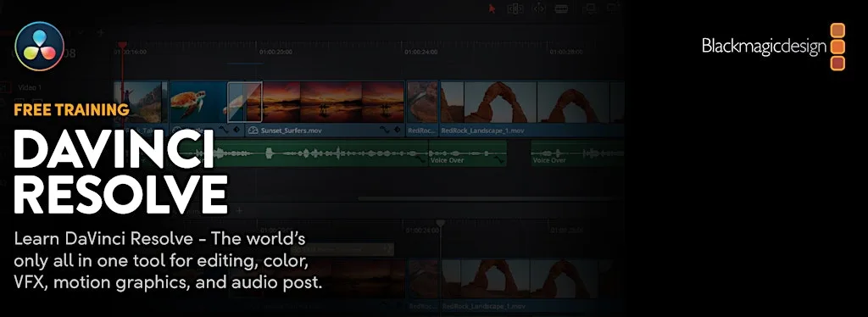Click the Sunset_Surfers.mov clip name
Screen dimensions: 868x317
[x=292, y=131]
